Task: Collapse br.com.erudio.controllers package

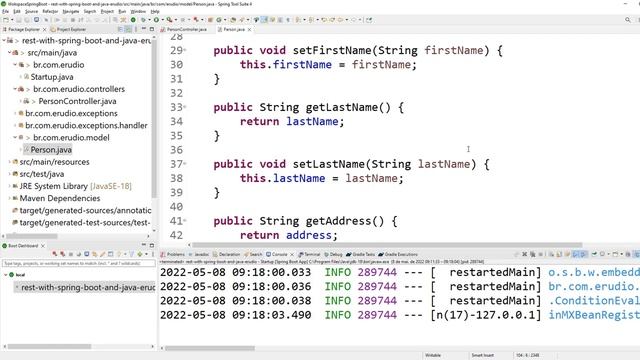Action: pyautogui.click(x=15, y=89)
